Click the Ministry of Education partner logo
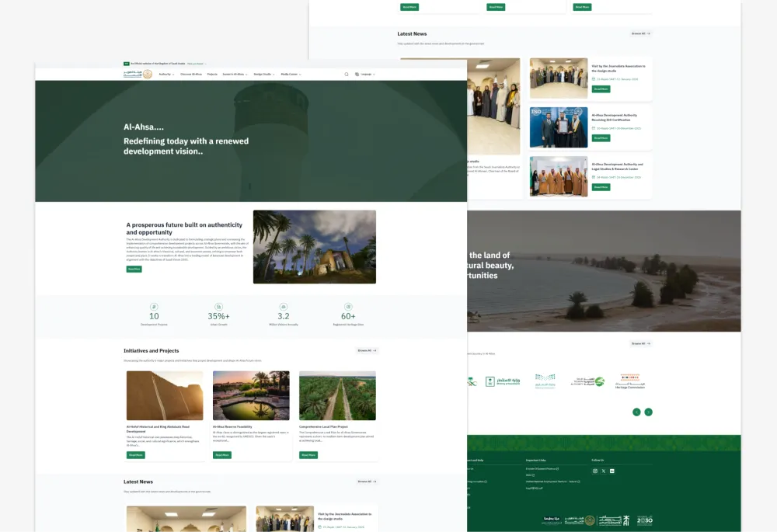Viewport: 777px width, 532px height. tap(545, 381)
